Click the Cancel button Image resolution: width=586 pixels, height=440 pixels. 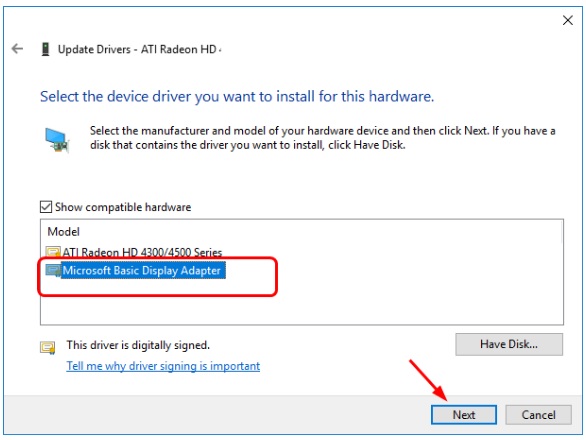click(538, 415)
